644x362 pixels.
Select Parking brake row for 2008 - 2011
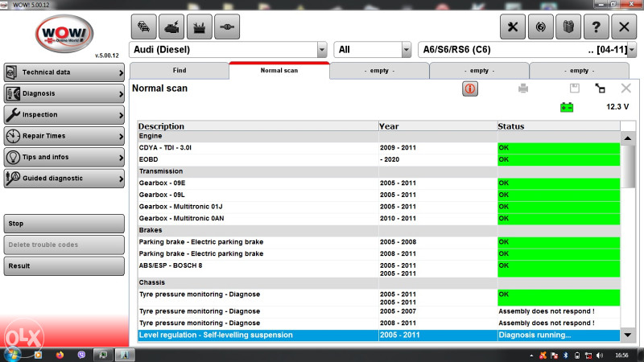(x=378, y=254)
